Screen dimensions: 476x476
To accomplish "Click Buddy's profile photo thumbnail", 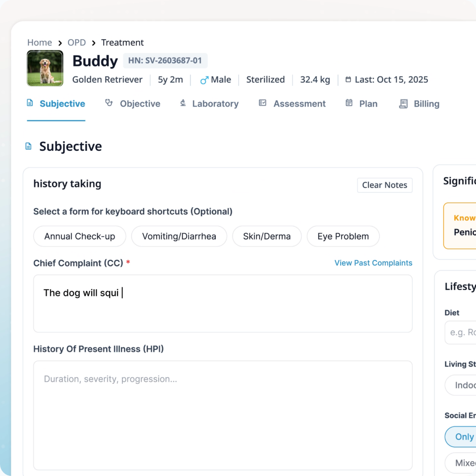I will [45, 68].
